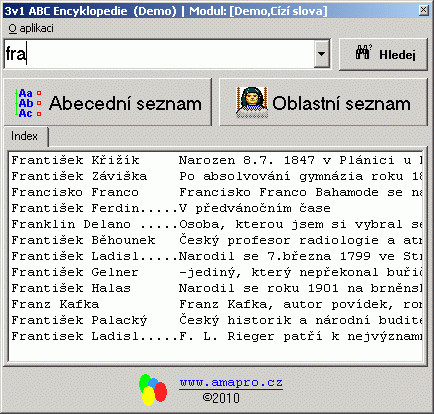Screen dimensions: 434x414
Task: Select the Franklin Delano entry
Action: (x=216, y=224)
